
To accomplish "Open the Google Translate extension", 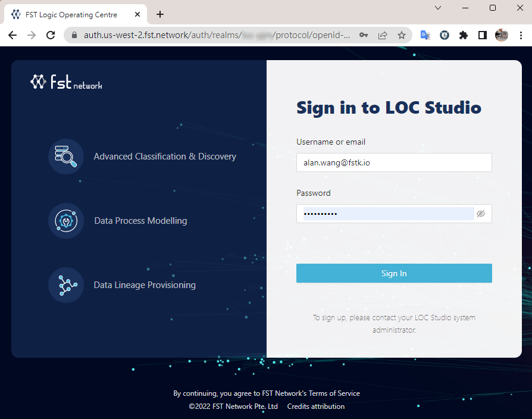I will click(x=425, y=35).
